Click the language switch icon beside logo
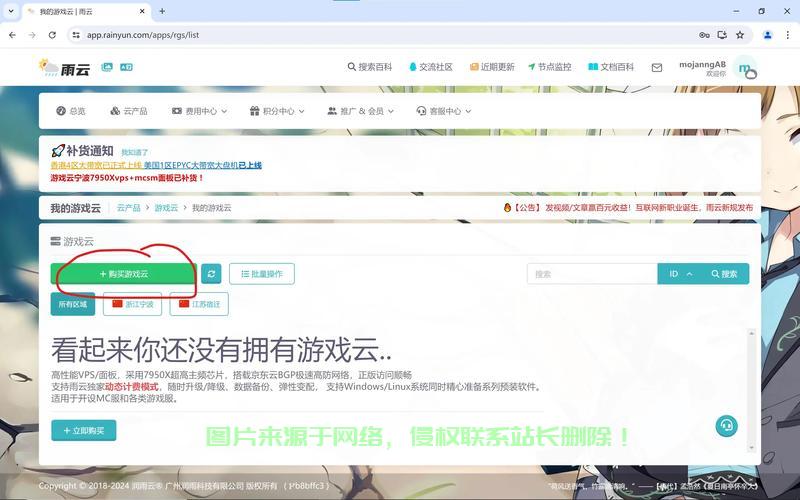This screenshot has height=500, width=800. [x=126, y=67]
